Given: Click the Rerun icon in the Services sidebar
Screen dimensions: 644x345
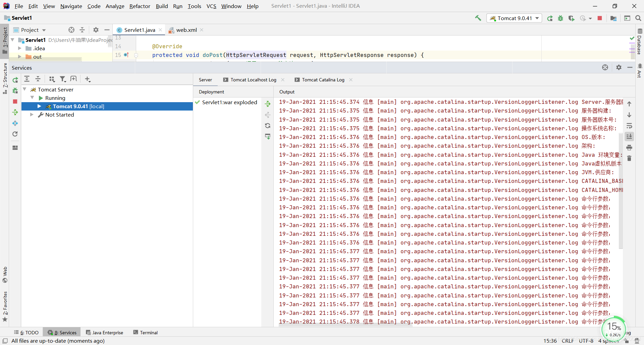Looking at the screenshot, I should (x=15, y=80).
